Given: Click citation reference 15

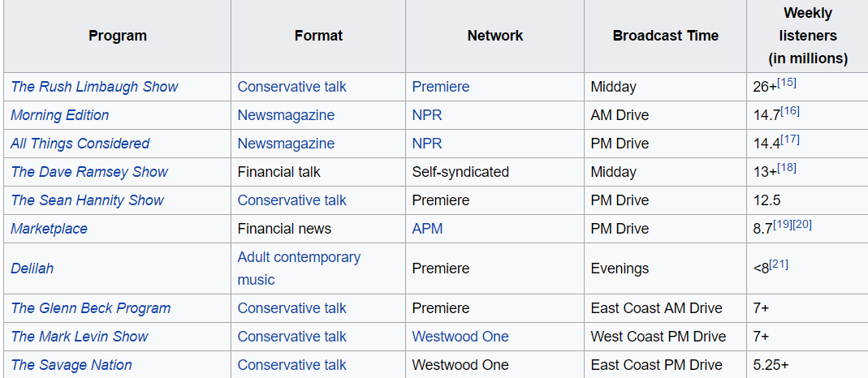Looking at the screenshot, I should 786,83.
